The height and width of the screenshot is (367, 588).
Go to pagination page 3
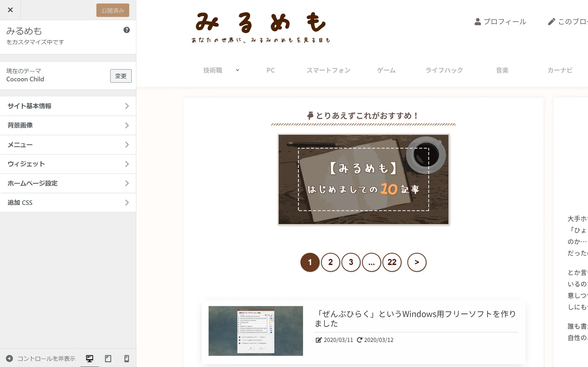tap(351, 262)
